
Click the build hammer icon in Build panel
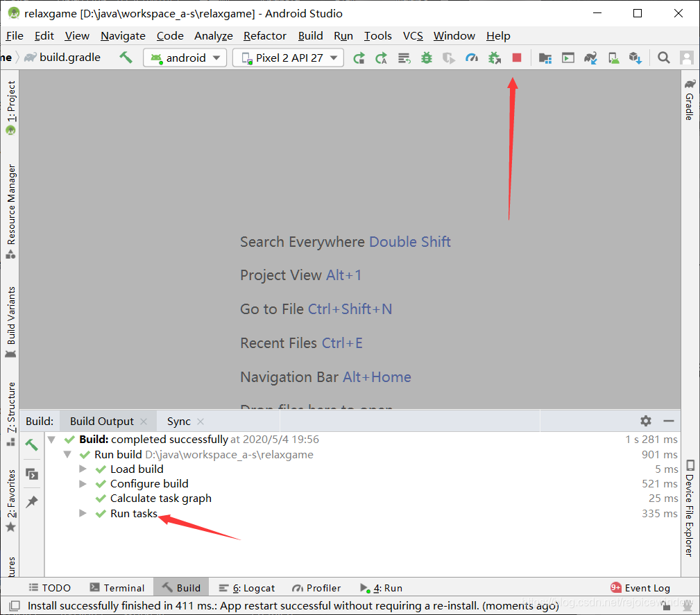(x=31, y=444)
